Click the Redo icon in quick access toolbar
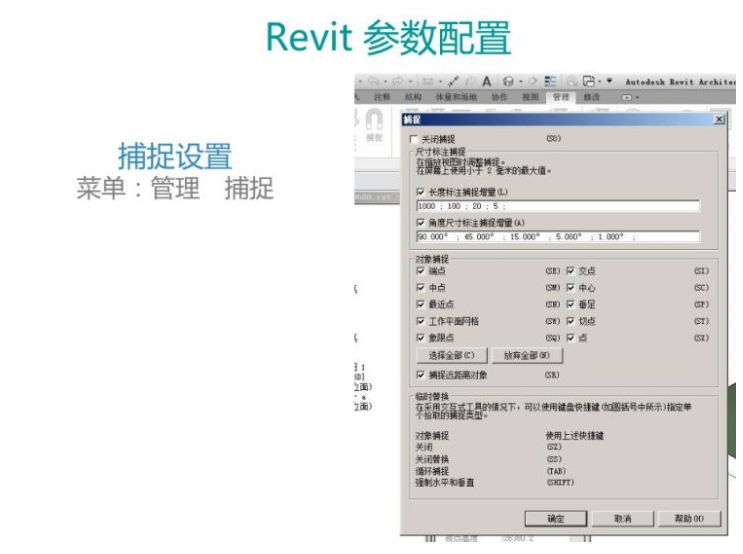 click(x=397, y=82)
